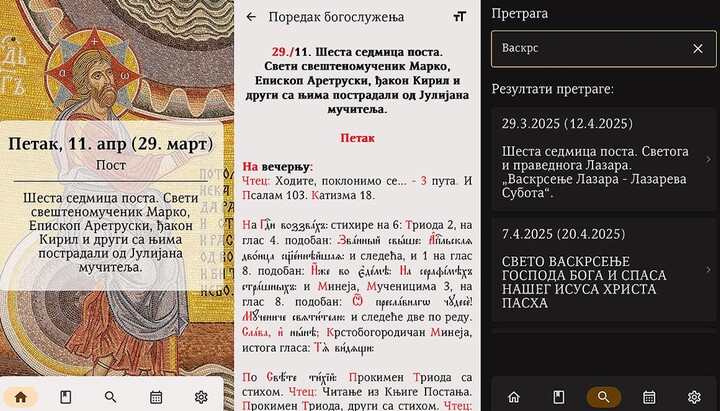720x411 pixels.
Task: Click date 29.3.2025 (12.4.2025)
Action: tap(567, 124)
